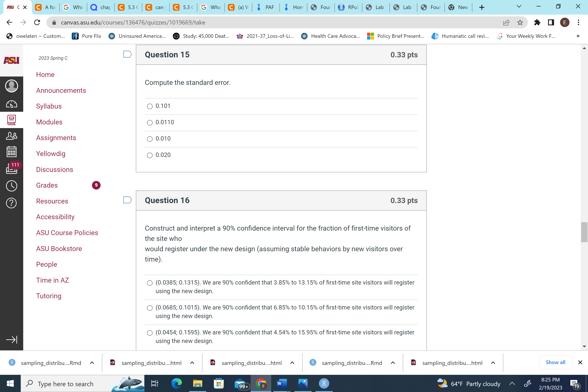Open Canvas Help question mark icon
This screenshot has height=392, width=588.
[x=12, y=203]
